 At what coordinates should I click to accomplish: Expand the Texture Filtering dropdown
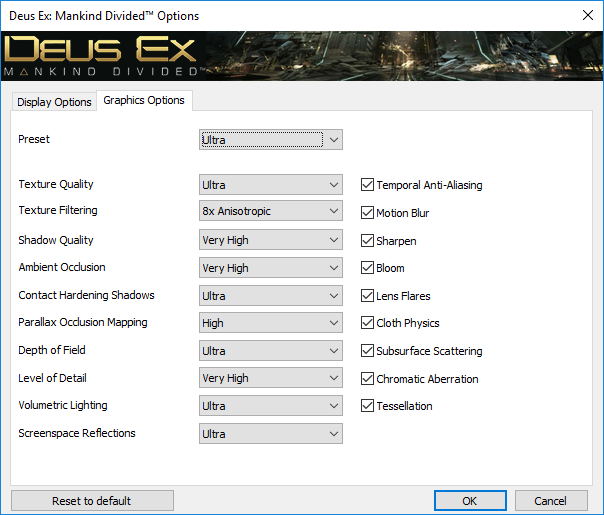pos(271,211)
